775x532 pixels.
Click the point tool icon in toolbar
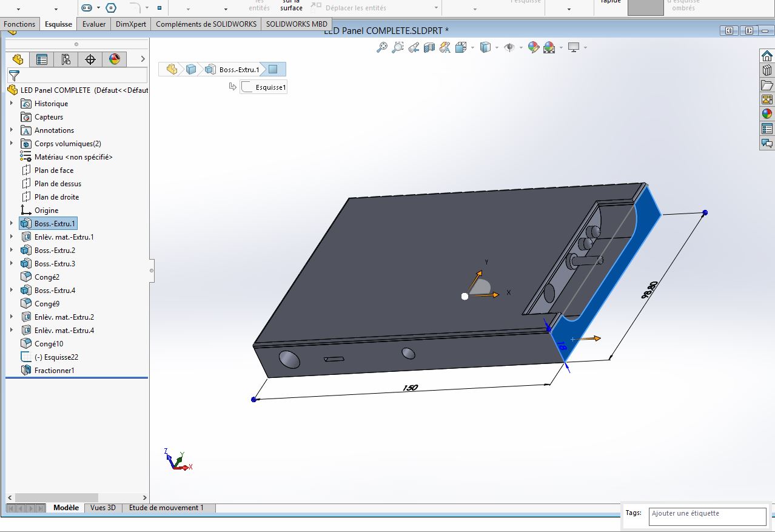coord(159,8)
